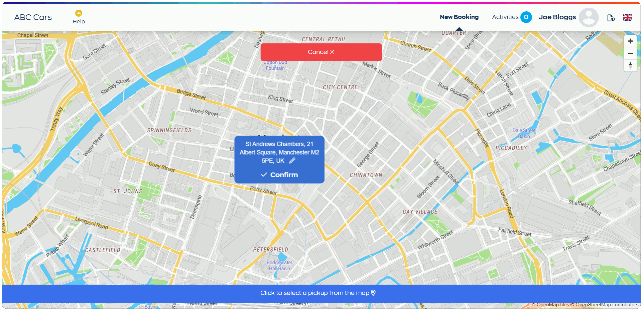Zoom out on the map
The width and height of the screenshot is (644, 312).
click(x=630, y=53)
